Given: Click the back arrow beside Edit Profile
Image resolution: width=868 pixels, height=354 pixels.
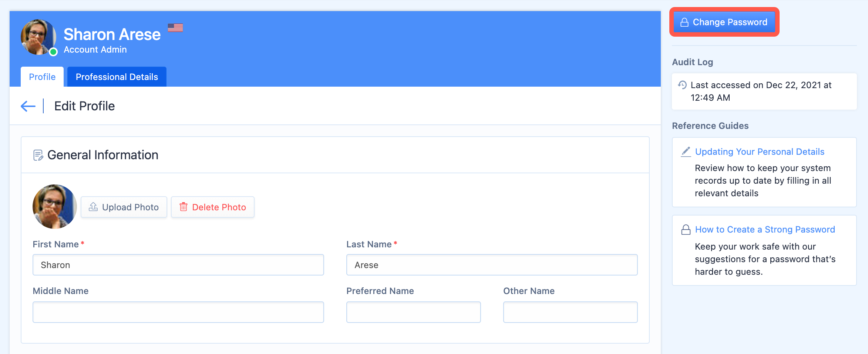Looking at the screenshot, I should click(28, 106).
